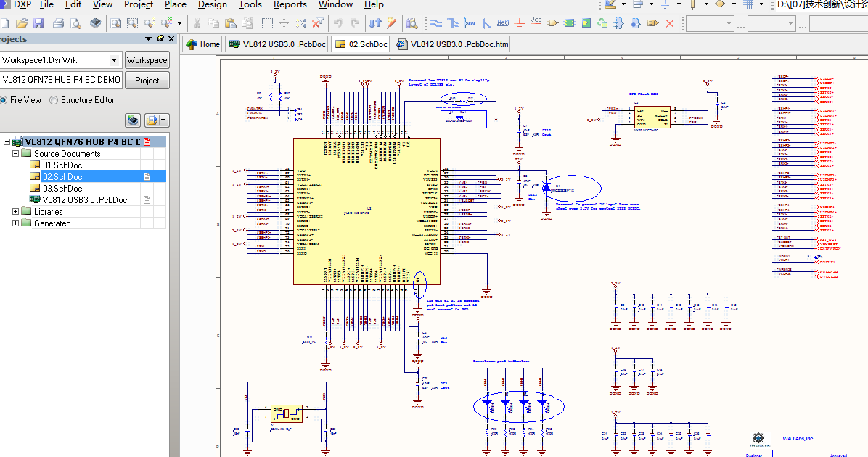The image size is (868, 457).
Task: Switch to the VL812 USB3.0 .PcbDoc tab
Action: pos(277,44)
